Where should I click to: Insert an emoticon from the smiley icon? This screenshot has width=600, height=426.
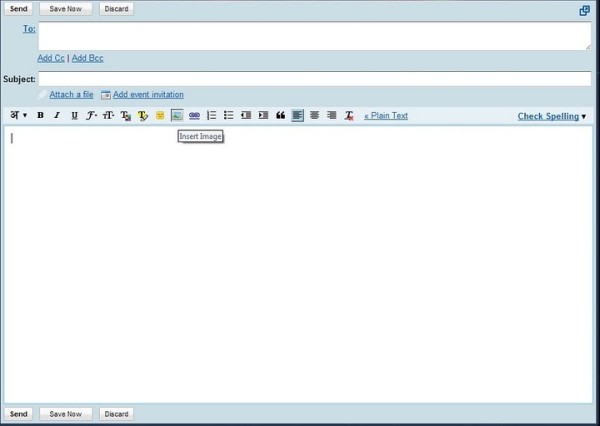coord(160,116)
